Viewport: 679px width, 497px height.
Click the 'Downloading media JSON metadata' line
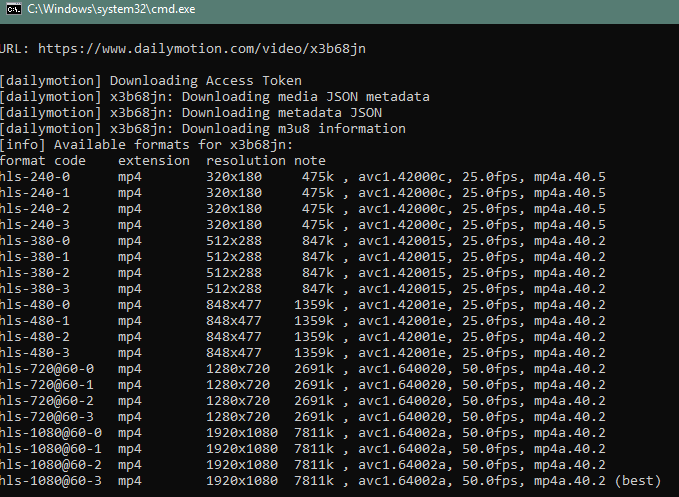coord(215,97)
